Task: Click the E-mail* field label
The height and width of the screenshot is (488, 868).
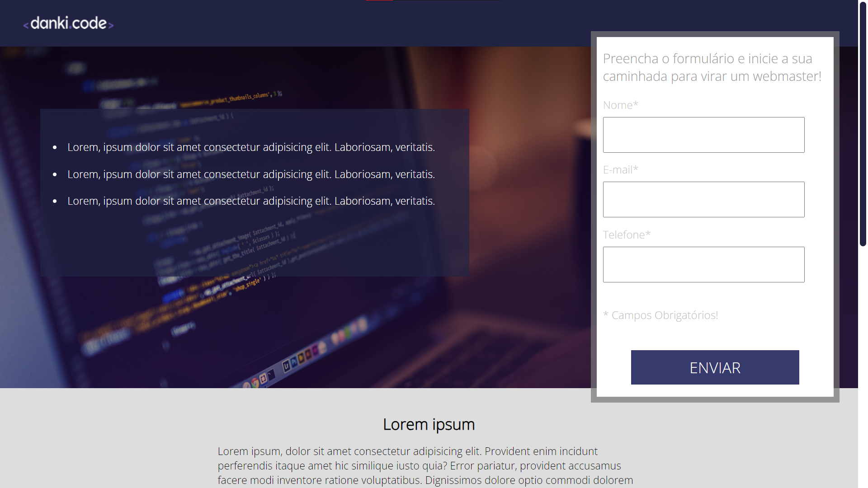Action: click(621, 169)
